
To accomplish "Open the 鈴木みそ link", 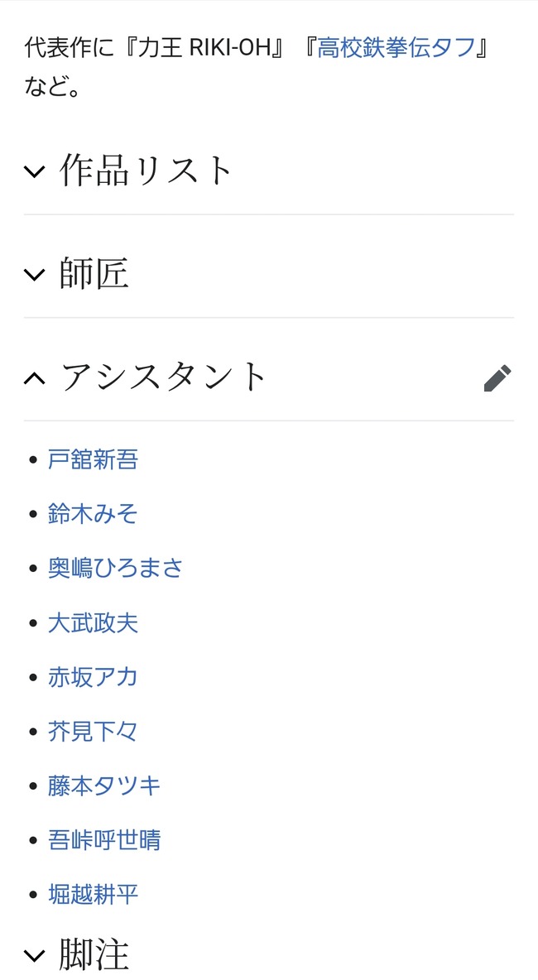I will point(93,514).
